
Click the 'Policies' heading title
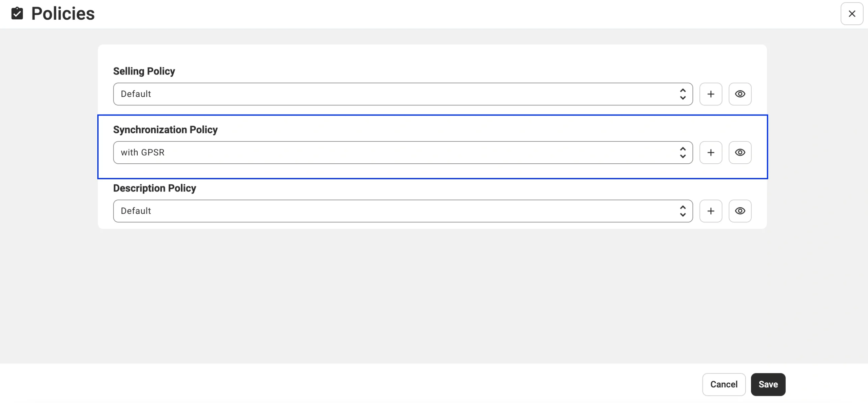[x=63, y=14]
